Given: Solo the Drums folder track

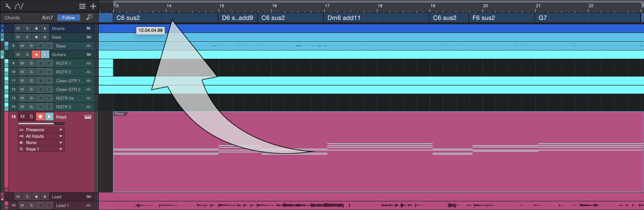Looking at the screenshot, I should (x=27, y=28).
